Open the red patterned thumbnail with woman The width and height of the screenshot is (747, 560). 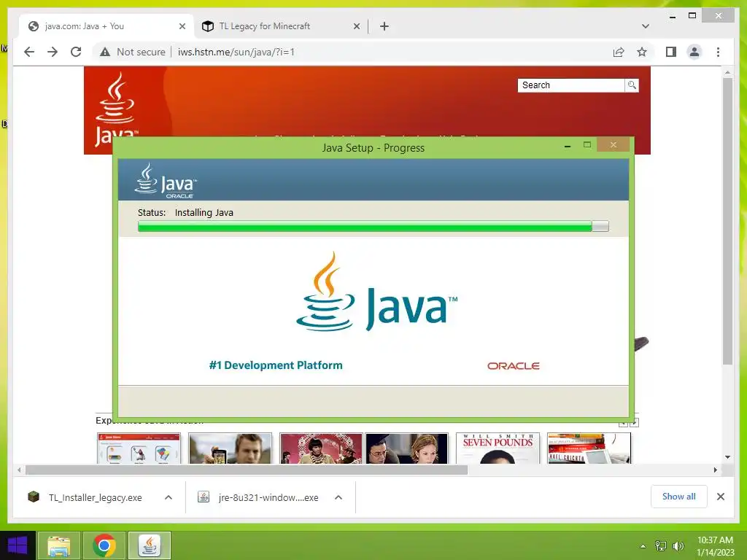pyautogui.click(x=321, y=448)
